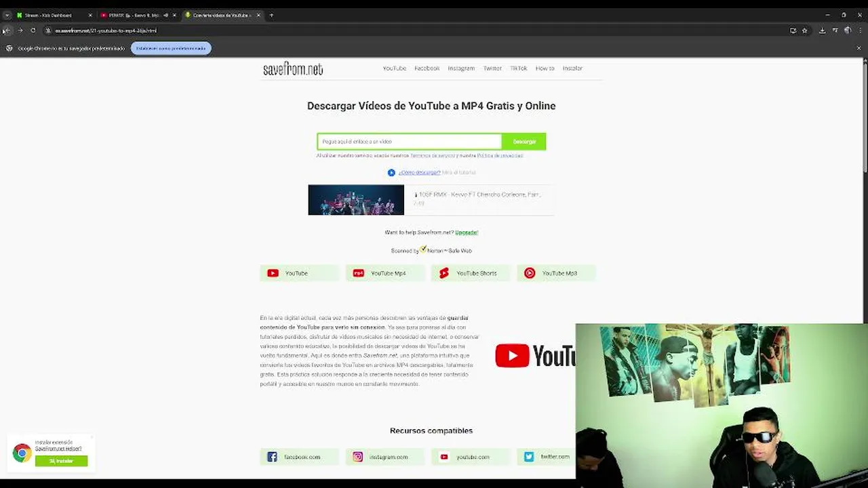Open the YouTube Shorts downloader button
The height and width of the screenshot is (488, 868).
pos(471,273)
